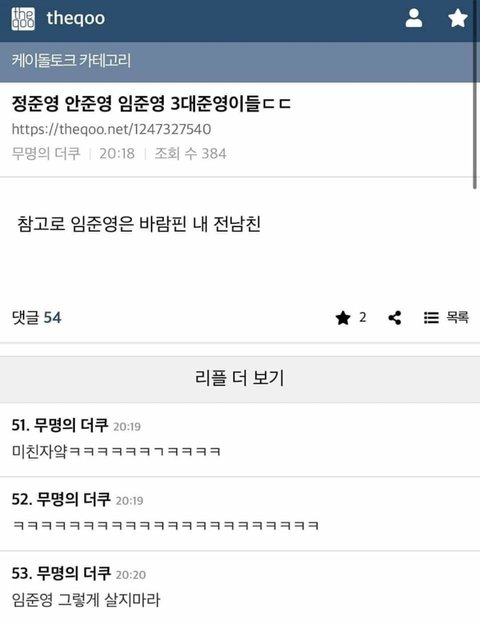
Task: Star this post to scrap it
Action: click(x=343, y=318)
